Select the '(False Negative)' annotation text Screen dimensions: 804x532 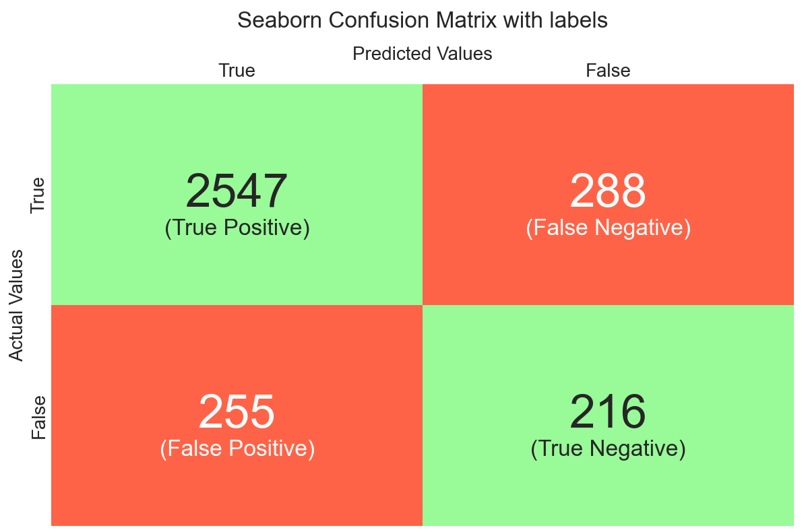(608, 228)
